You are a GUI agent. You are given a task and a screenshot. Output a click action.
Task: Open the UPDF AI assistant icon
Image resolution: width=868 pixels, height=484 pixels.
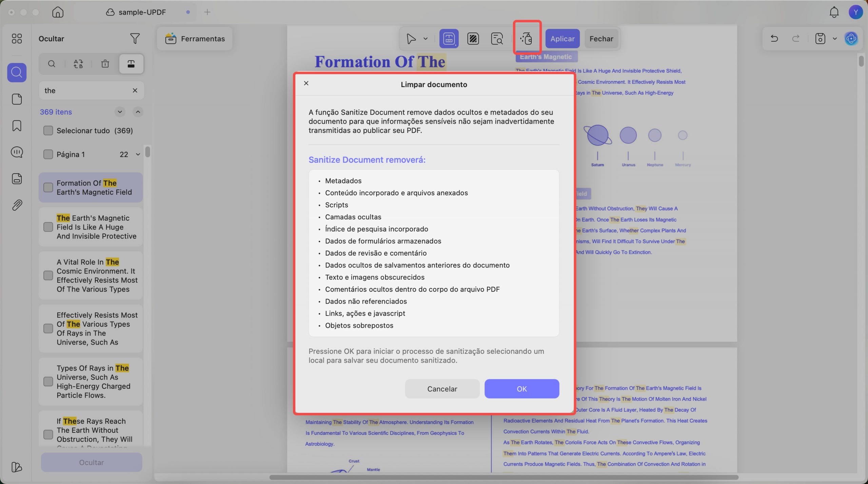click(852, 39)
